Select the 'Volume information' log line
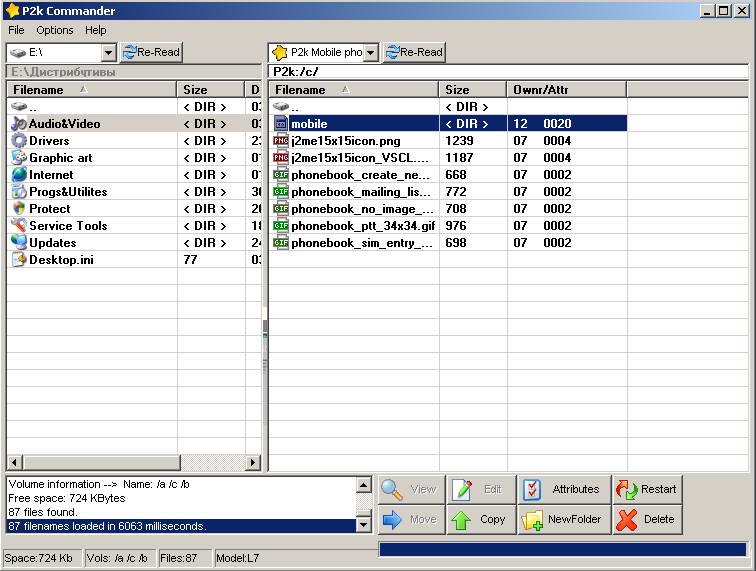 click(x=181, y=484)
